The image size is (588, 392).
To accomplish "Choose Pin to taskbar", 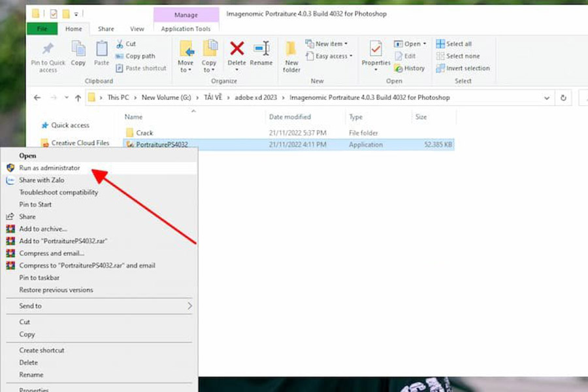I will point(99,278).
